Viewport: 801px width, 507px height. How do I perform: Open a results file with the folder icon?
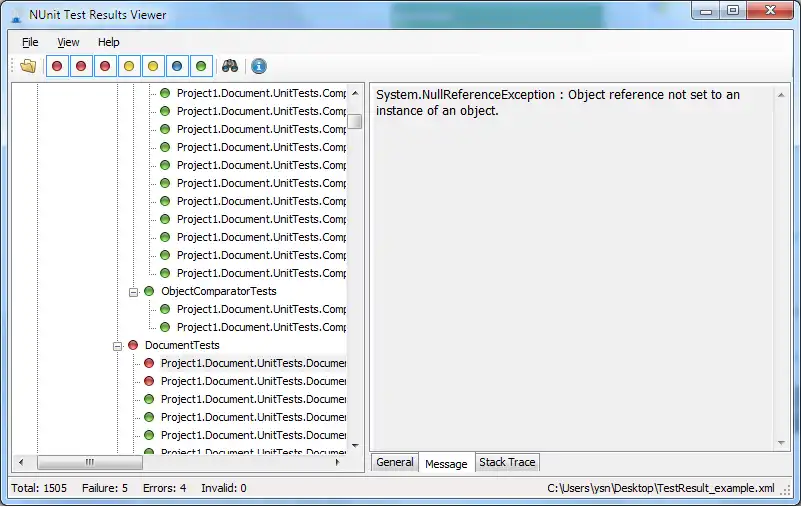pyautogui.click(x=28, y=66)
